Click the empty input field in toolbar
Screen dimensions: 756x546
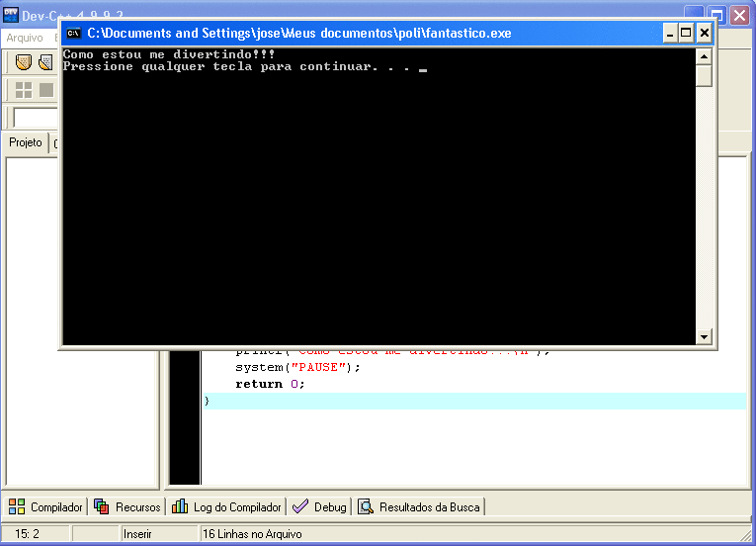[x=36, y=118]
